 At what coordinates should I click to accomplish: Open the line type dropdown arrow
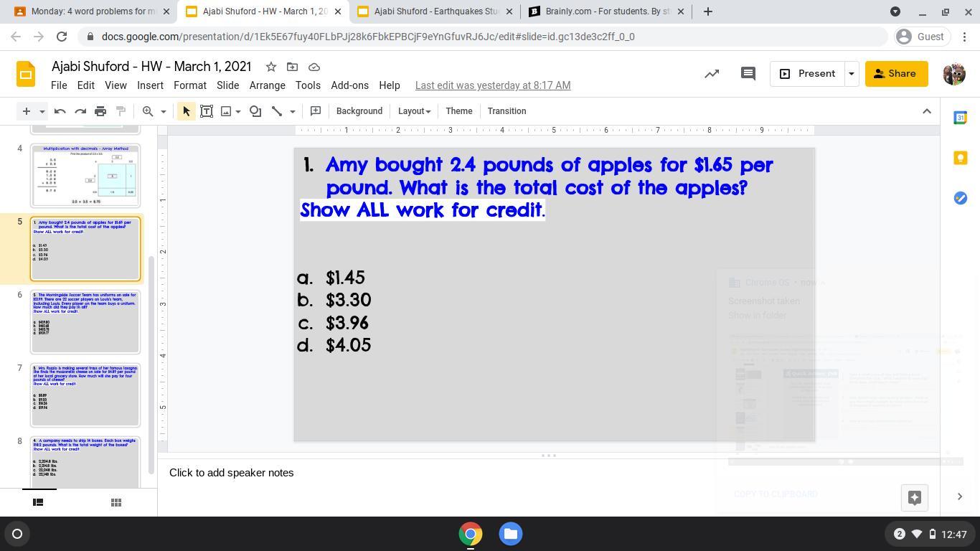pos(292,111)
